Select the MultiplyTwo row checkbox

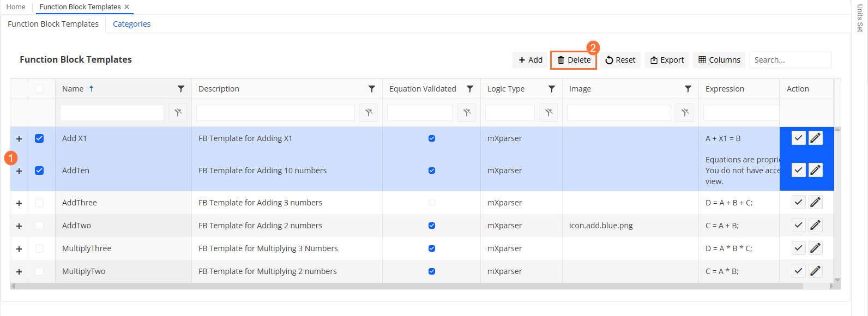[x=39, y=271]
